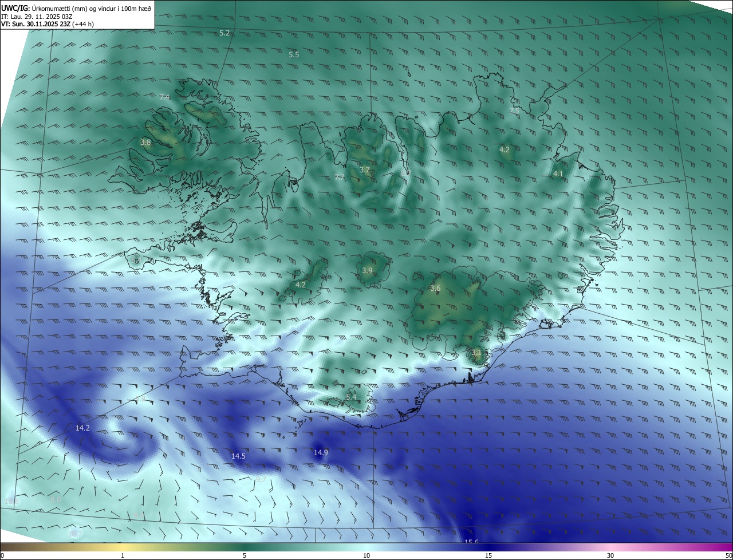Click the 'IT: Lau. 29. 11. 2025 03Z' line
733x560 pixels.
[x=37, y=17]
